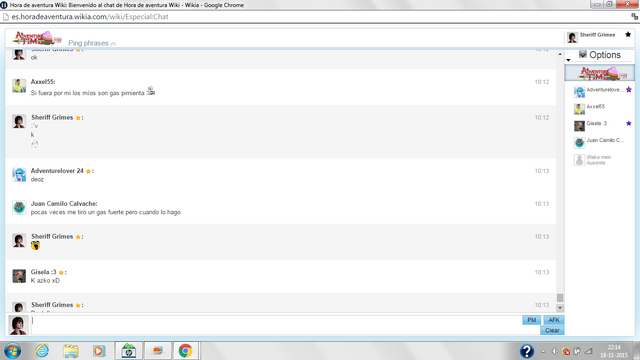
Task: Click the chat scrollbar down arrow
Action: pyautogui.click(x=560, y=308)
